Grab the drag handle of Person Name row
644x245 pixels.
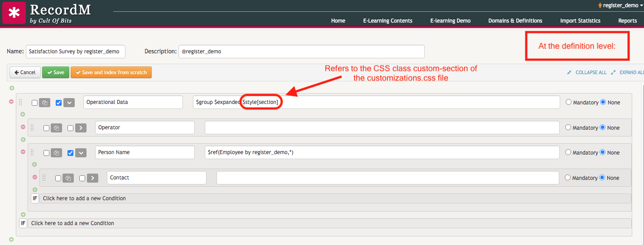pos(32,153)
